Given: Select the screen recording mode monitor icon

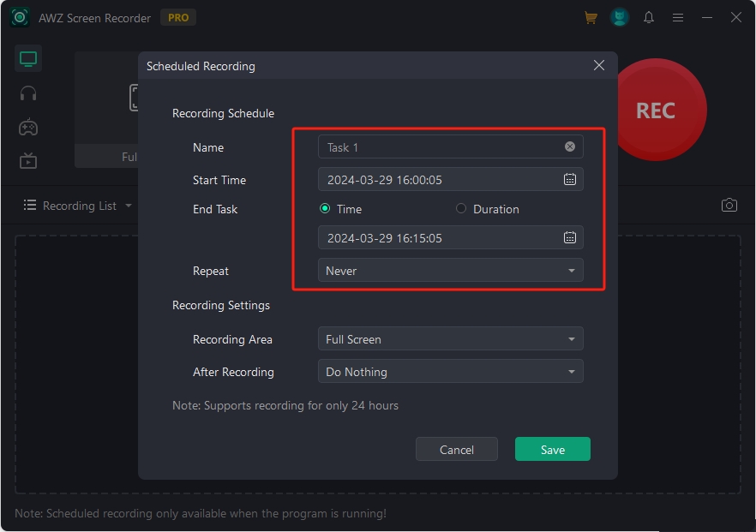Looking at the screenshot, I should click(x=28, y=59).
